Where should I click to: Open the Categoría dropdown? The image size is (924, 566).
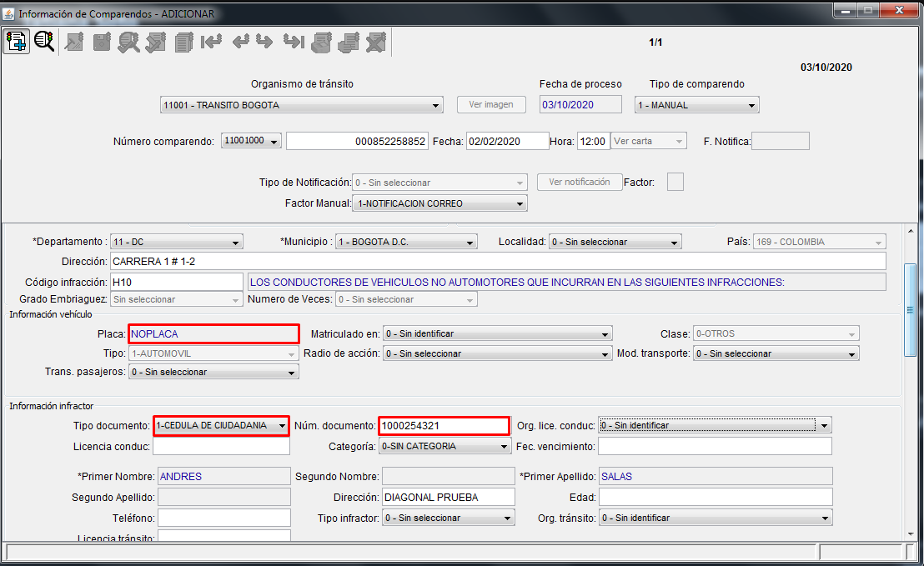pyautogui.click(x=504, y=446)
